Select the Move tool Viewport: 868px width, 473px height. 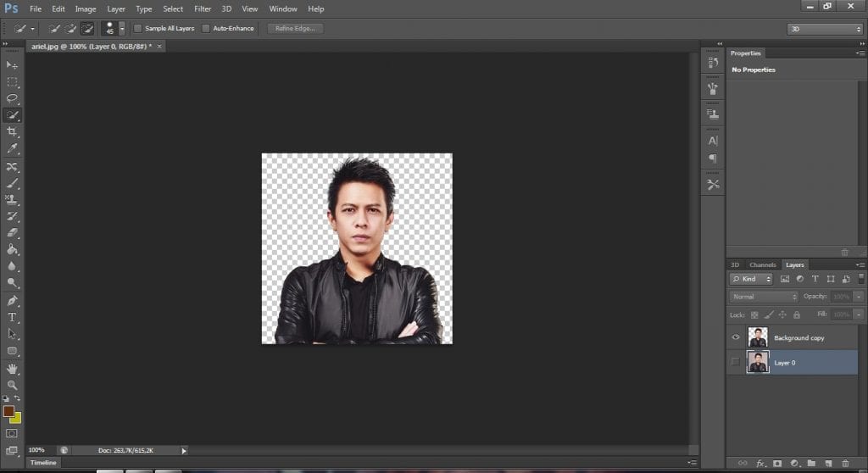click(12, 65)
